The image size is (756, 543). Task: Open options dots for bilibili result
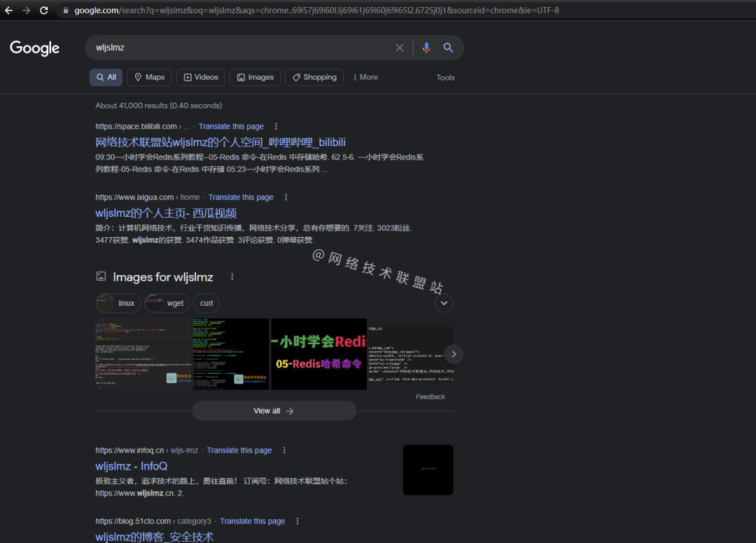[x=276, y=126]
